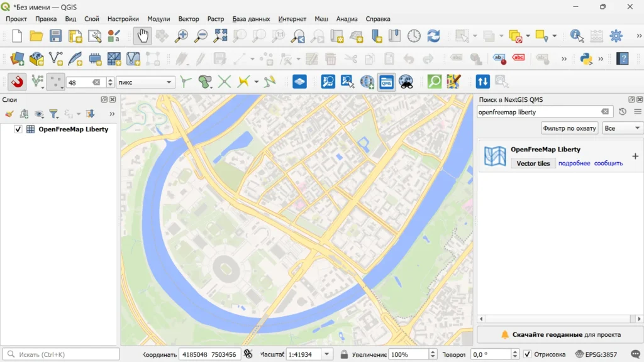Click the blue up-down arrows icon
Viewport: 644px width, 362px height.
click(x=482, y=82)
